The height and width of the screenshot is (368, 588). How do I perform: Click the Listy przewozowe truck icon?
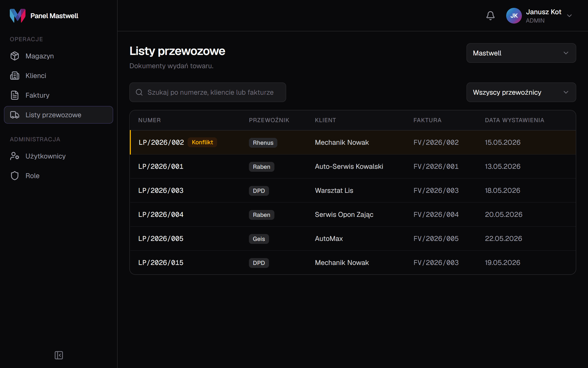pos(15,115)
